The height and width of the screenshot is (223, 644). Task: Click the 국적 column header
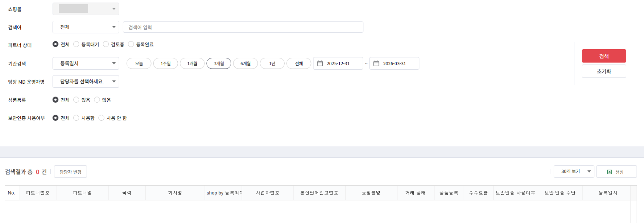[x=127, y=193]
